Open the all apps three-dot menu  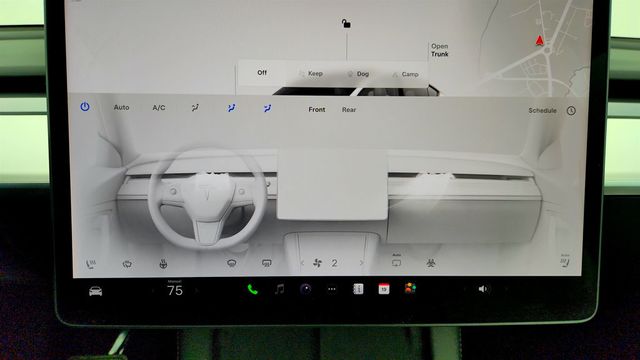tap(332, 289)
